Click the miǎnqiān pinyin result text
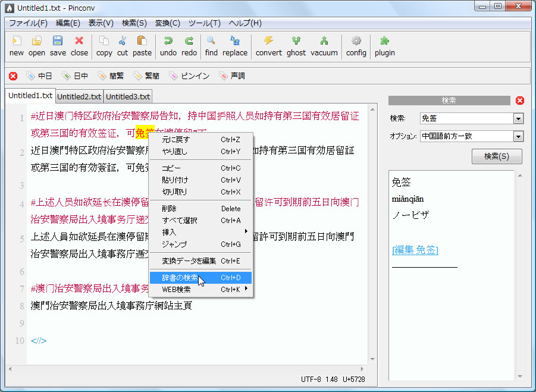Viewport: 536px width, 392px height. point(408,199)
